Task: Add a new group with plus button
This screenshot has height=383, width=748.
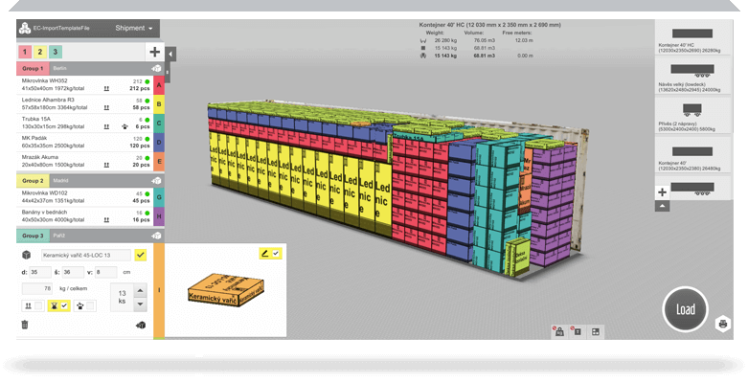Action: (155, 52)
